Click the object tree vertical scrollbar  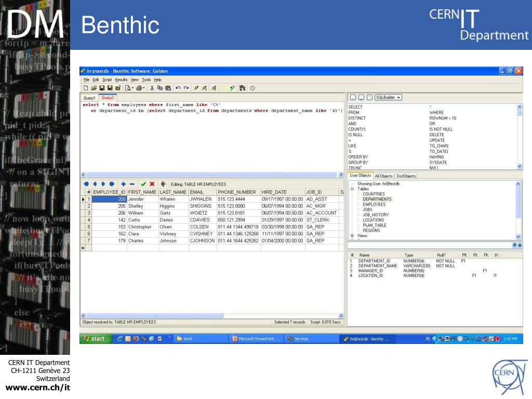pyautogui.click(x=518, y=210)
